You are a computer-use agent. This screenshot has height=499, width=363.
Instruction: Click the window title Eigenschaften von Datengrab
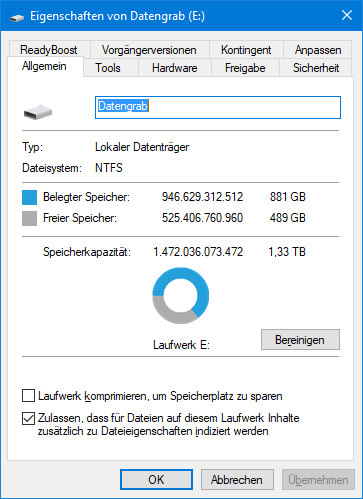click(117, 16)
